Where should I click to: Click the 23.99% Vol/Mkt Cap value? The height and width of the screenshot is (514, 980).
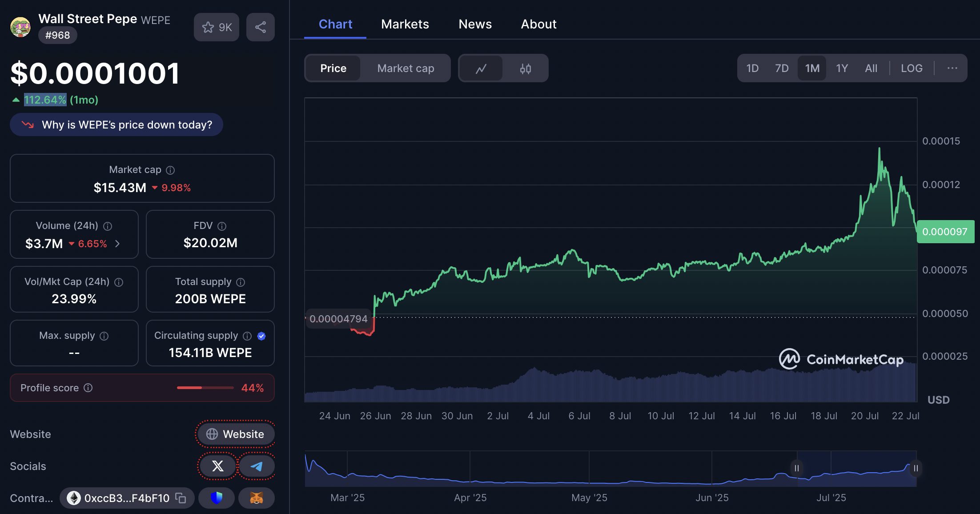click(x=74, y=299)
